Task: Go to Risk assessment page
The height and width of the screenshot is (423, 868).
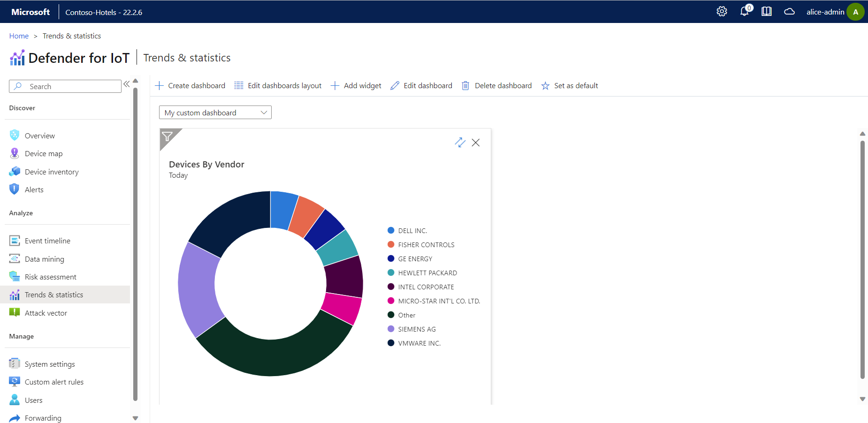Action: tap(50, 277)
